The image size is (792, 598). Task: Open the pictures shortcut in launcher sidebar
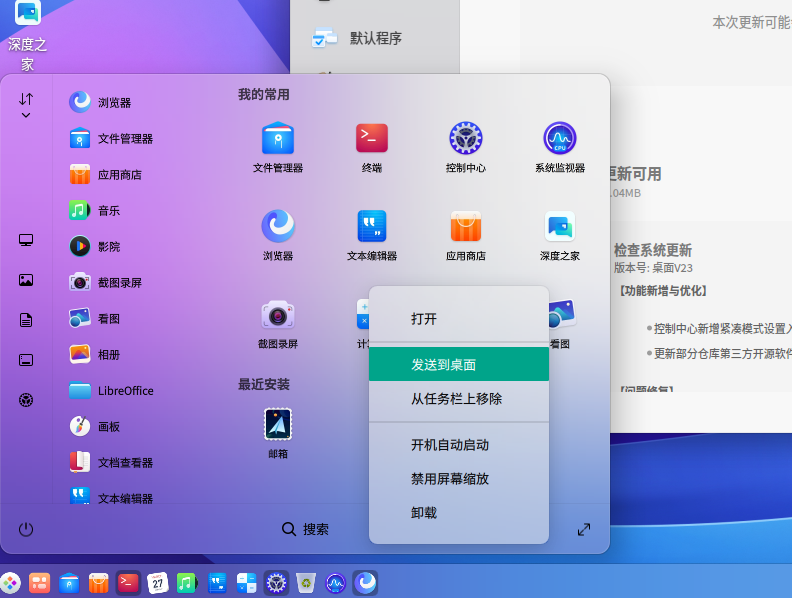click(x=26, y=280)
